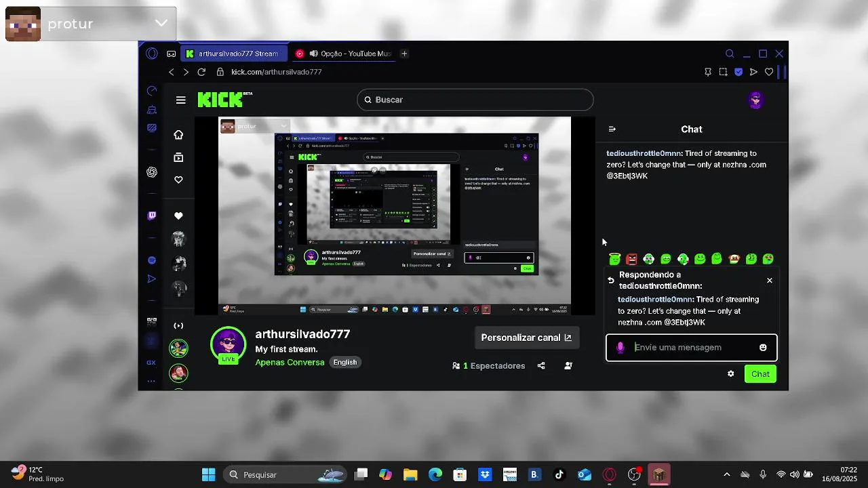Screen dimensions: 868x488
Task: Click the angel halo green emote
Action: 614,258
